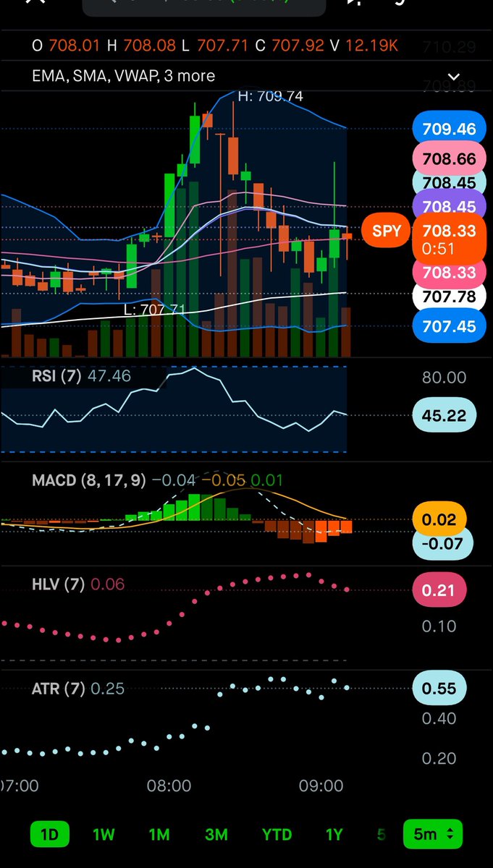Tap the 80.00 RSI axis label

pos(444,378)
